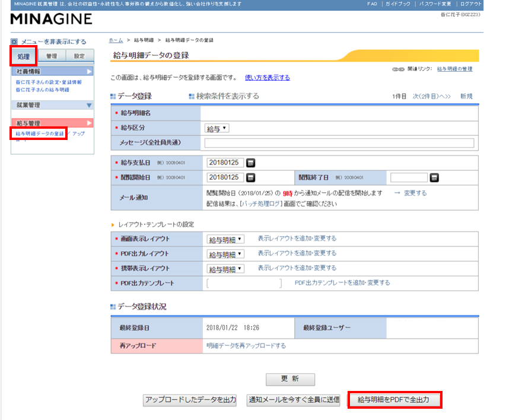The image size is (522, 420).
Task: Click アップロードしたデータを出力 button
Action: (x=190, y=400)
